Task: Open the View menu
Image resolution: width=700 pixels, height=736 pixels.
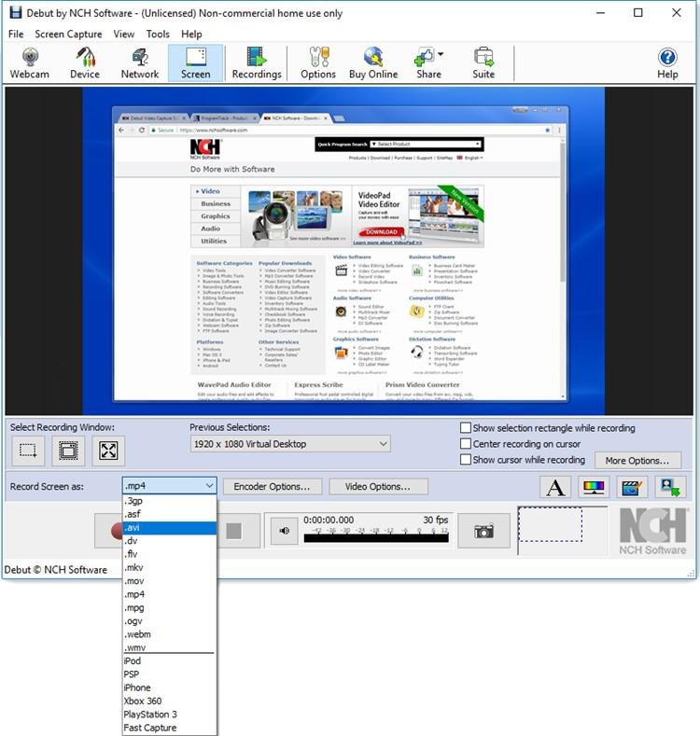Action: 123,34
